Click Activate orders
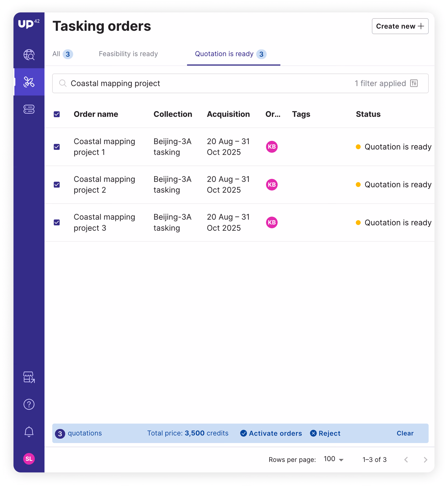 click(x=271, y=433)
